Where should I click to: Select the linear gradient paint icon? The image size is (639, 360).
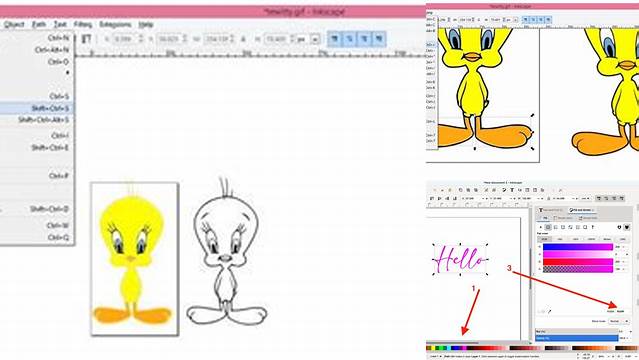pyautogui.click(x=555, y=227)
